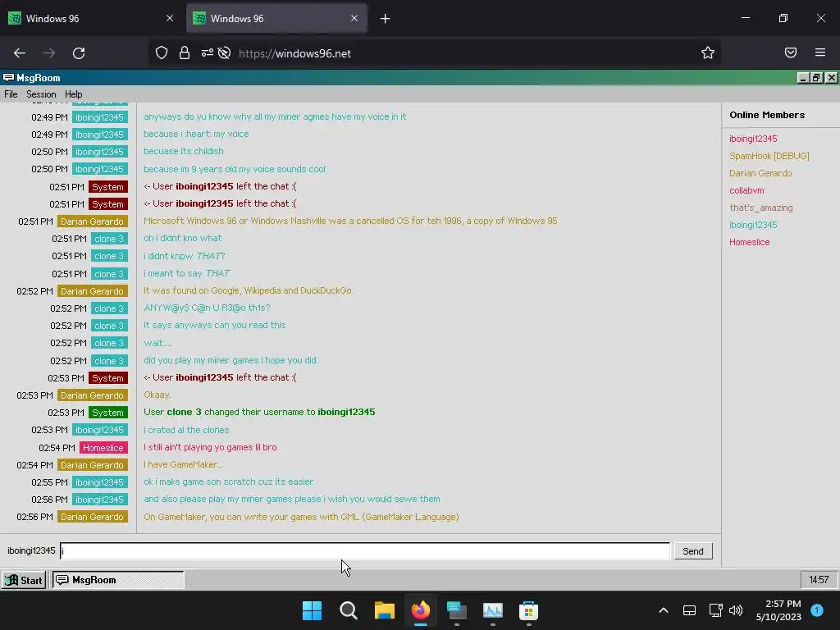Click the pink iboingi12345 member at top of list
This screenshot has height=630, width=840.
pos(753,139)
